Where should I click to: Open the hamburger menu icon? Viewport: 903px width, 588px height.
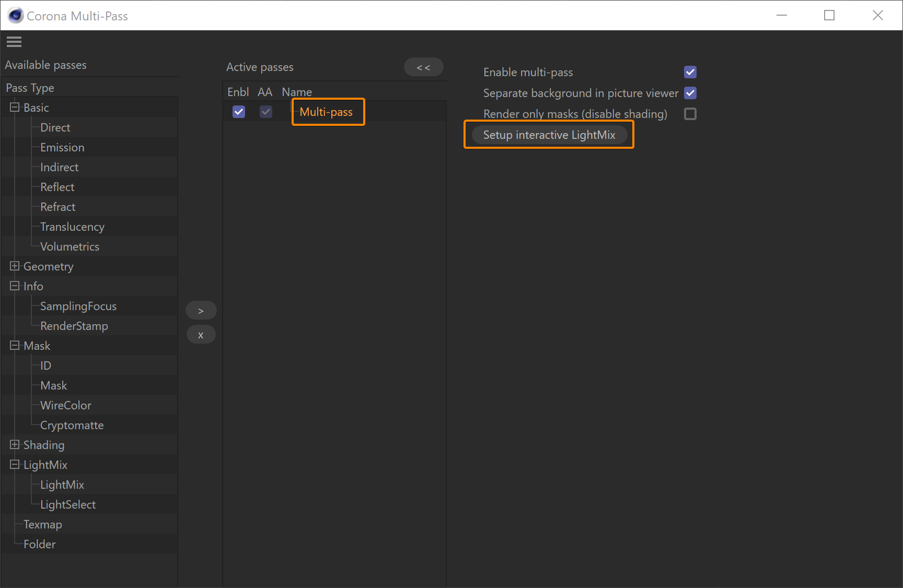14,42
